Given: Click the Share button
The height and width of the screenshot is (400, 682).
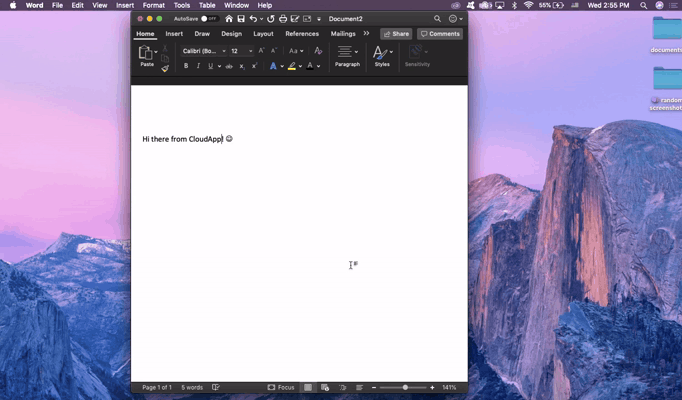Looking at the screenshot, I should tap(396, 34).
